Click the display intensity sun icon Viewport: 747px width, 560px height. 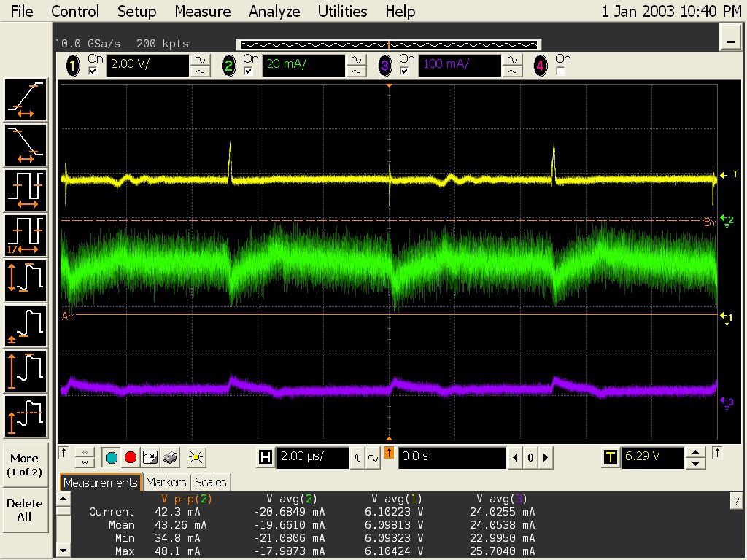(x=194, y=458)
